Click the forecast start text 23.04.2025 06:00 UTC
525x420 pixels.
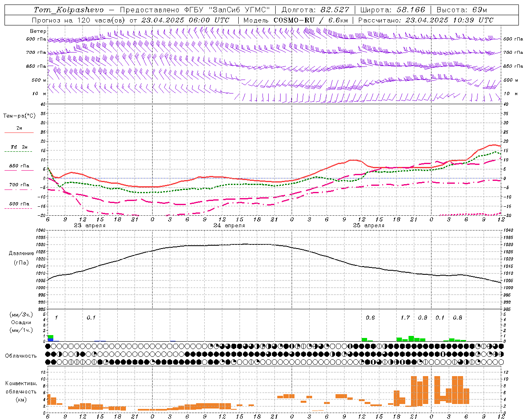[185, 20]
